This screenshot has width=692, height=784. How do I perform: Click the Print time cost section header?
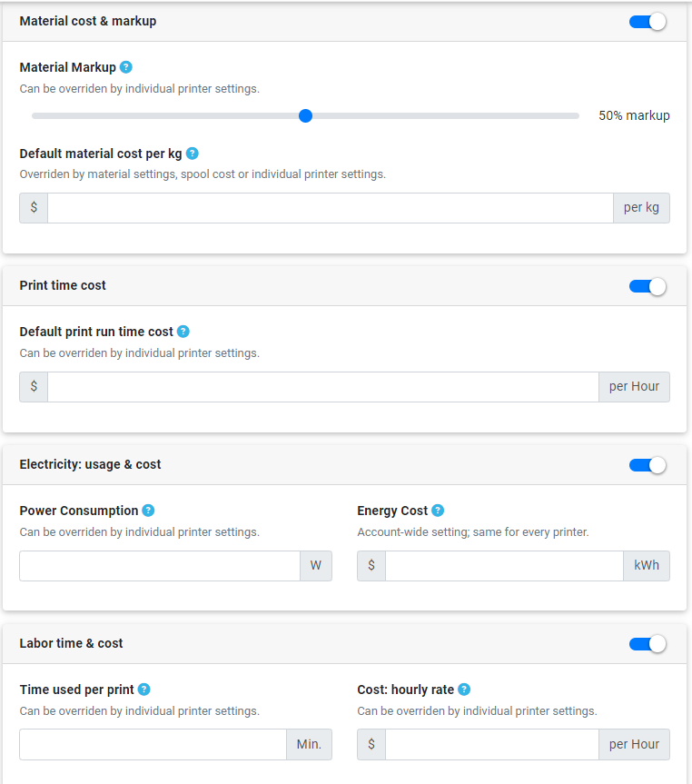(344, 286)
